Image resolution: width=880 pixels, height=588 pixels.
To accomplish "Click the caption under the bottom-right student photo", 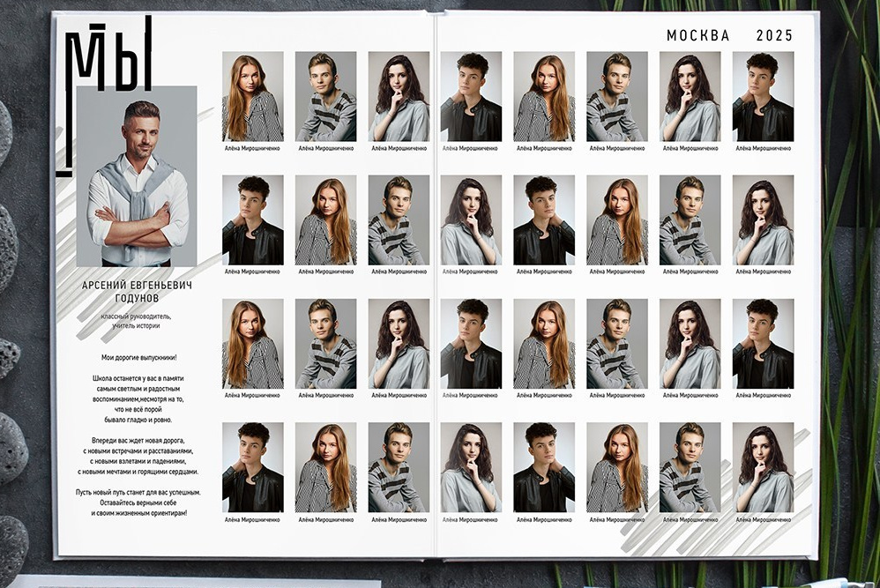I will [763, 519].
